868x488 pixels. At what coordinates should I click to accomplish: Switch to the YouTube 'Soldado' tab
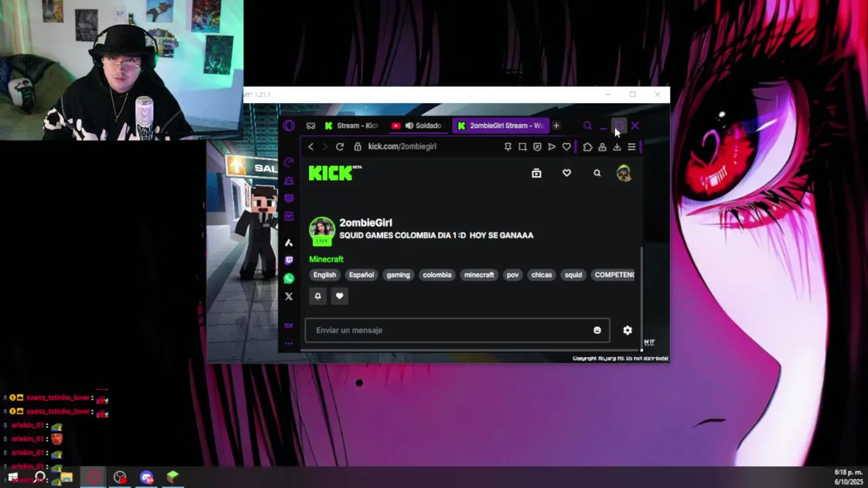point(417,125)
